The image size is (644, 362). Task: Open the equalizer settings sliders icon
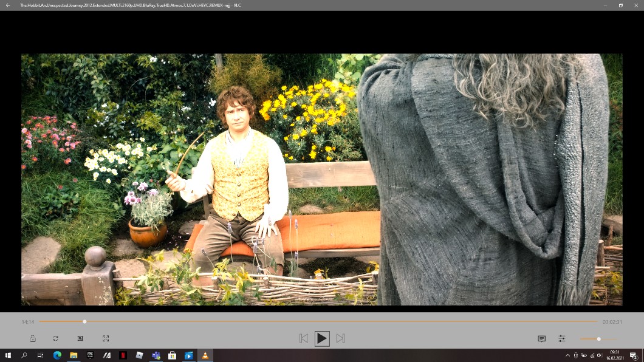tap(562, 338)
